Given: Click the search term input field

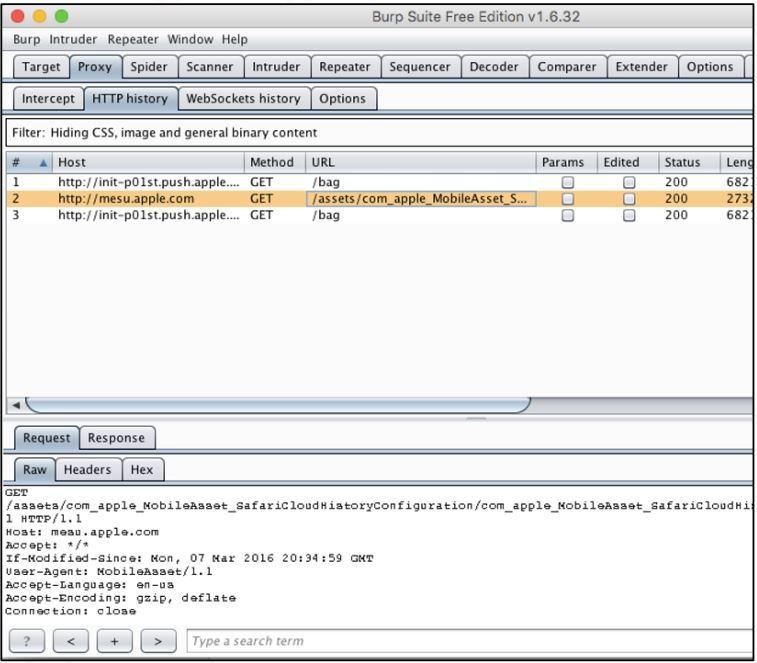Looking at the screenshot, I should [469, 641].
